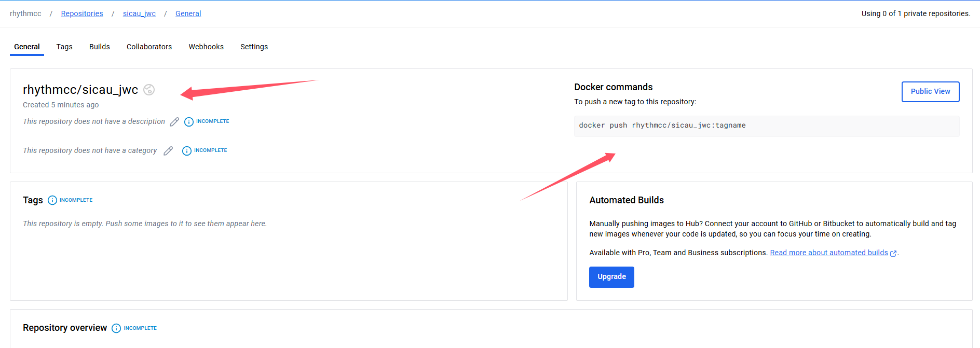Go to the Settings tab
The height and width of the screenshot is (348, 980).
coord(254,47)
